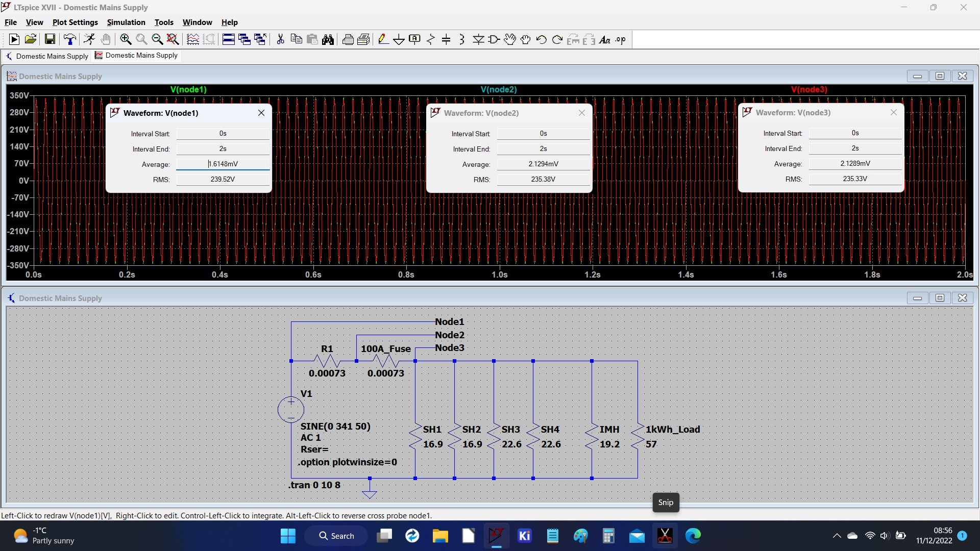Select the Diode tool

(x=478, y=39)
